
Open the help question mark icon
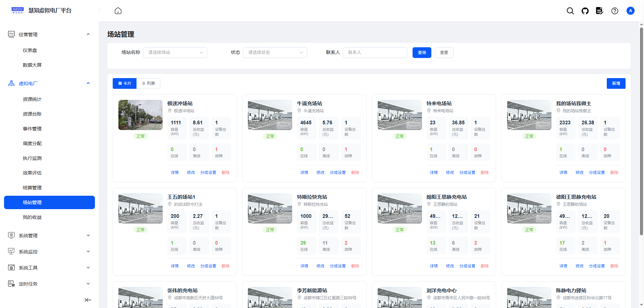[x=615, y=11]
